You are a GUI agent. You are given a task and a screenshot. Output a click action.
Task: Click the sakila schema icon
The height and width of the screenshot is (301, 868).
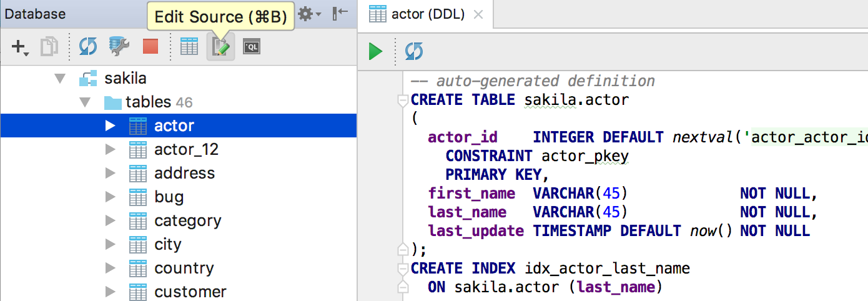coord(88,79)
